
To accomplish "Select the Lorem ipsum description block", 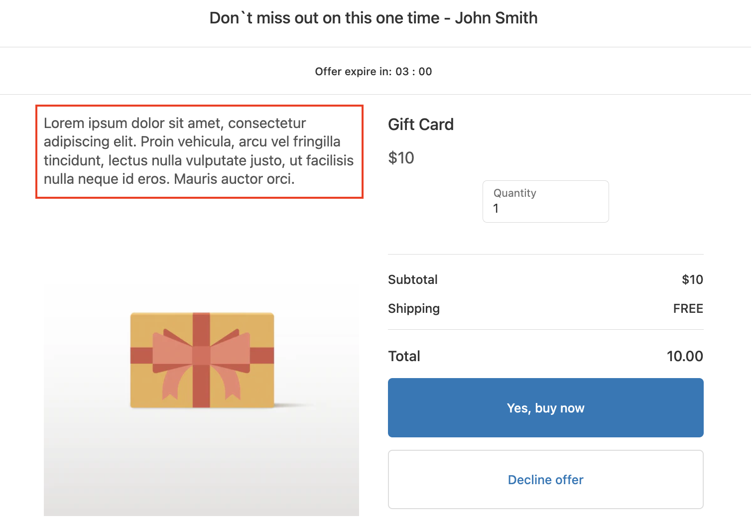I will tap(199, 151).
